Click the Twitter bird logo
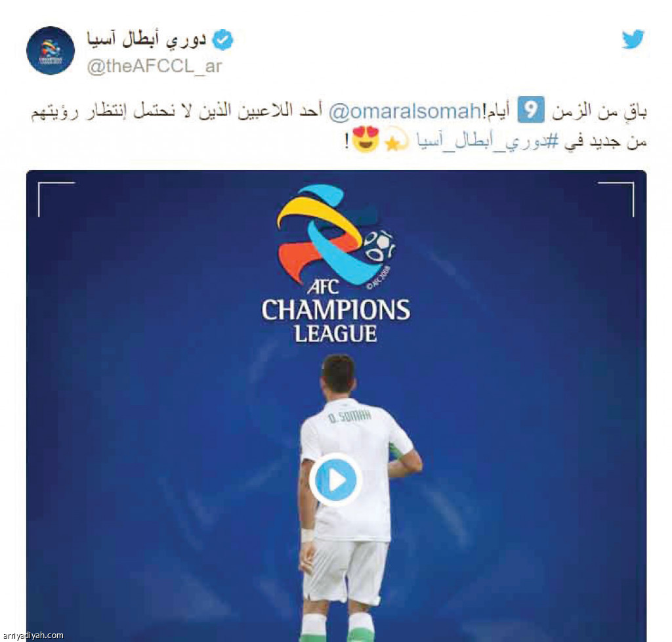 point(633,39)
